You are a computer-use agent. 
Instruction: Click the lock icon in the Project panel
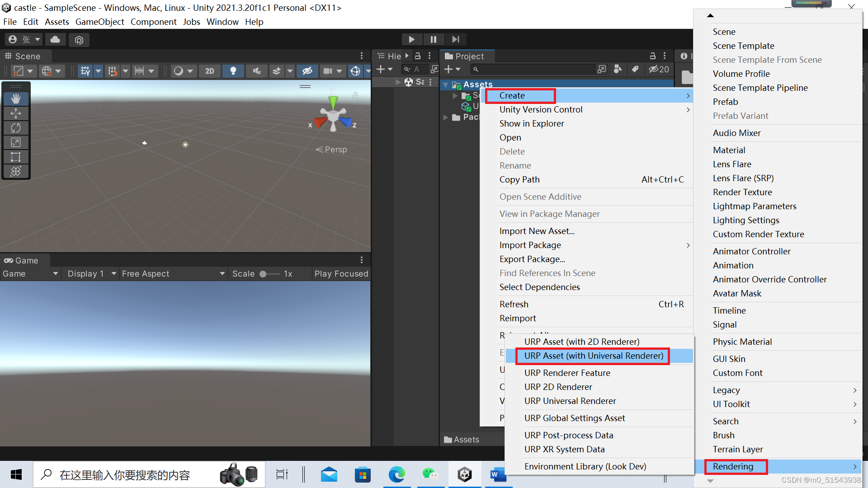coord(652,56)
